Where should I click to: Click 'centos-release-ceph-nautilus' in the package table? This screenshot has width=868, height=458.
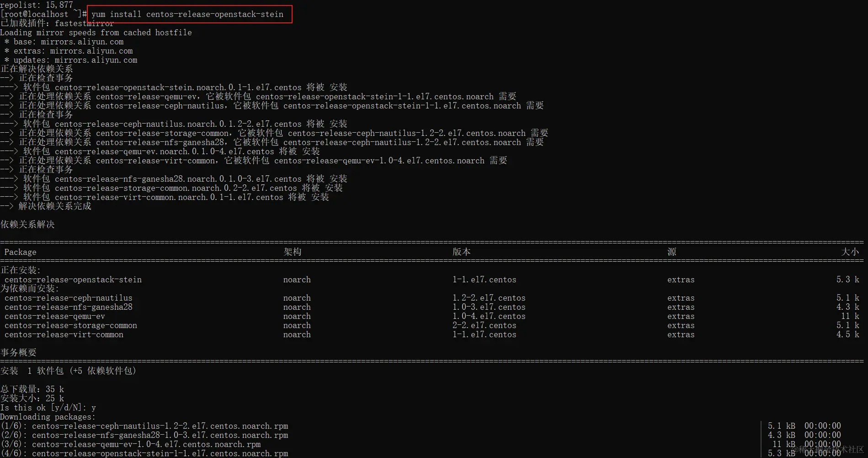(69, 298)
